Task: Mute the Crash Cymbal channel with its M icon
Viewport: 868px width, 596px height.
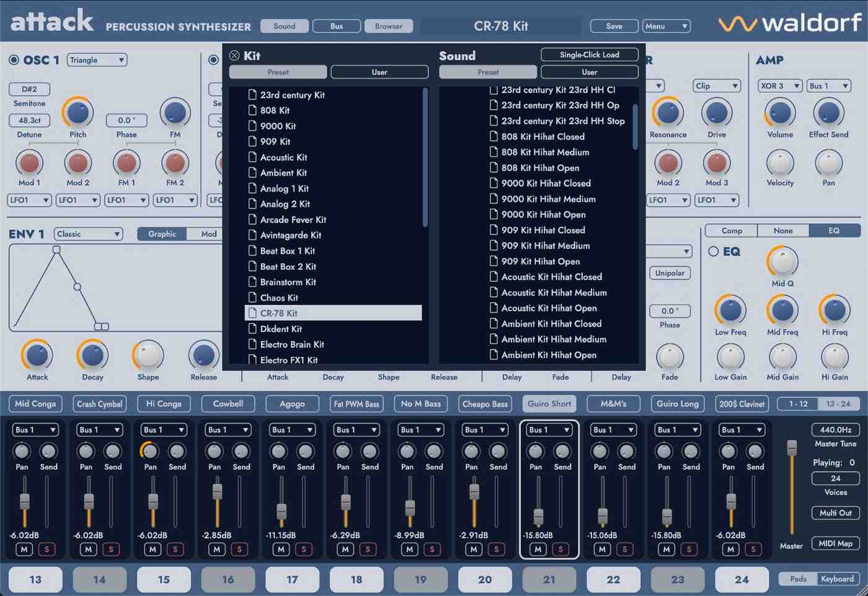Action: (88, 549)
